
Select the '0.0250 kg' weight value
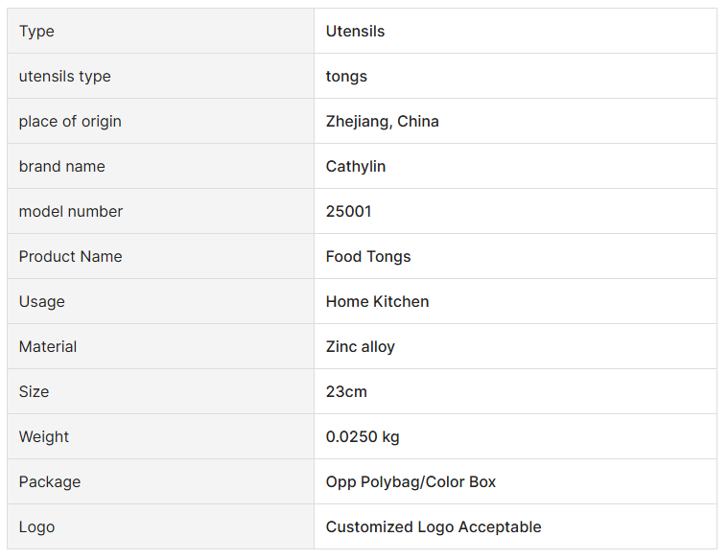coord(363,437)
